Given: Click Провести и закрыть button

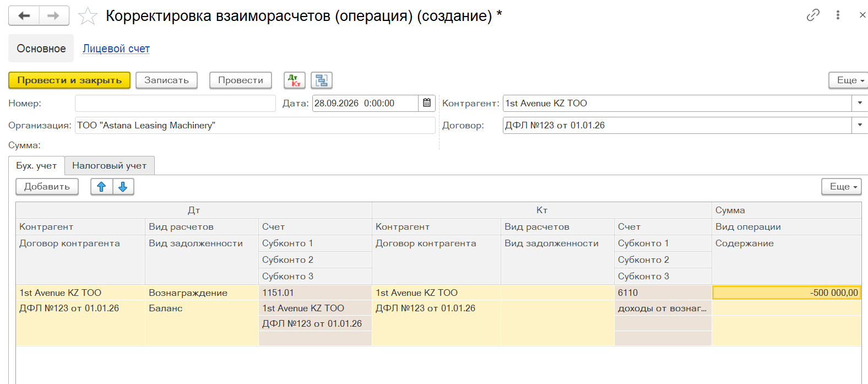Looking at the screenshot, I should (69, 80).
